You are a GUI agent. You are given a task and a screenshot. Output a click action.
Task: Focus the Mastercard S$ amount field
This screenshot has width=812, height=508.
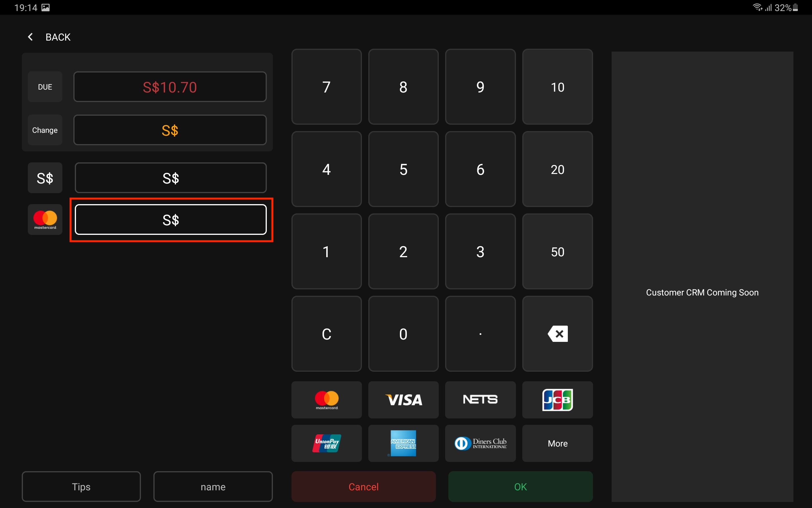coord(171,220)
